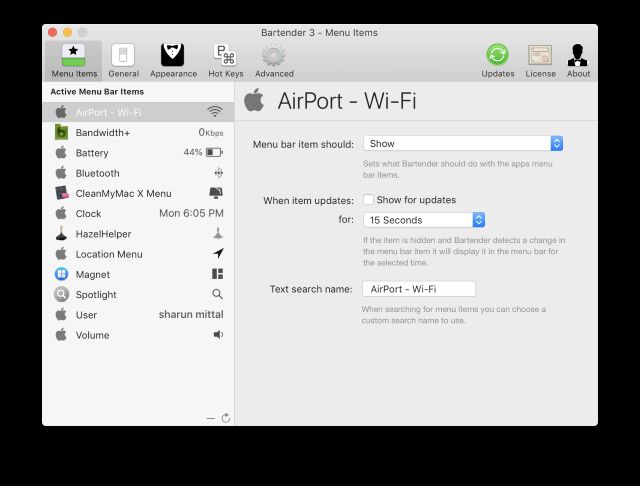Click the Spotlight magnifying glass menu bar icon
The height and width of the screenshot is (486, 640).
tap(218, 294)
